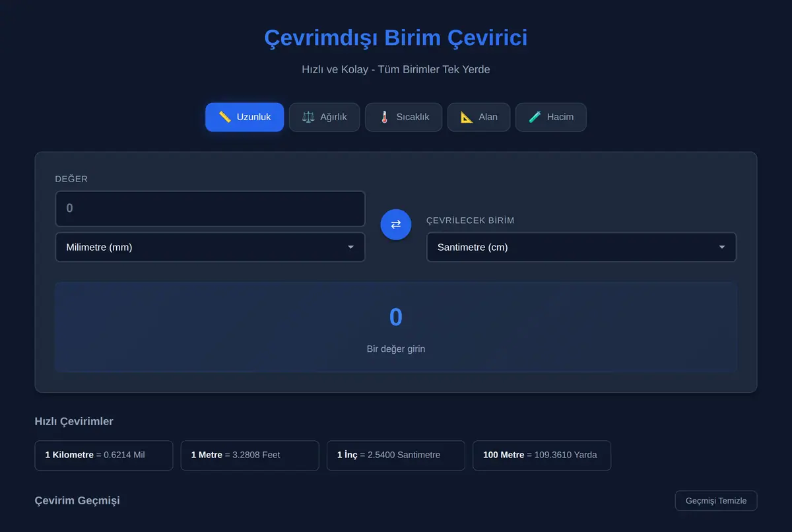Click the Hızlı Çevirimler heading

(x=74, y=421)
